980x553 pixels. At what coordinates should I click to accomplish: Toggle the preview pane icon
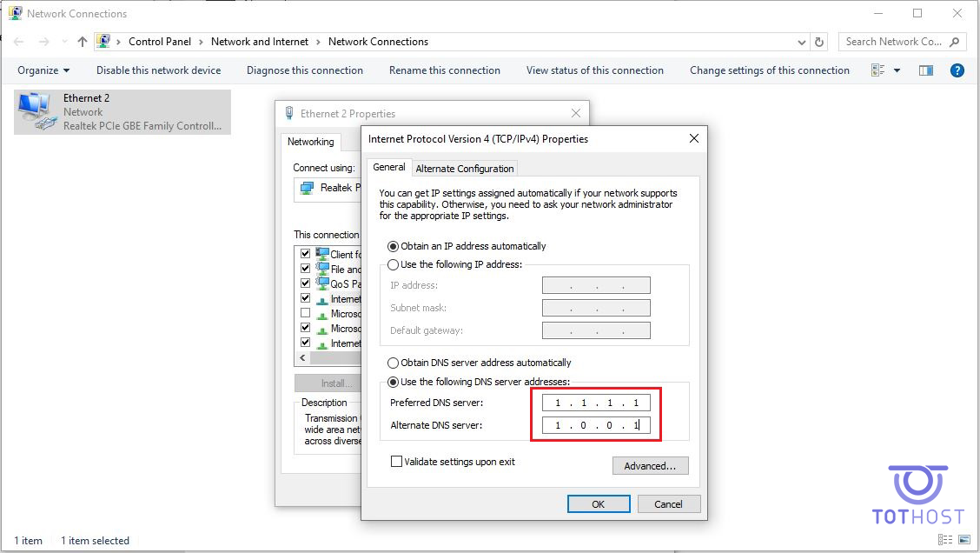pyautogui.click(x=926, y=70)
